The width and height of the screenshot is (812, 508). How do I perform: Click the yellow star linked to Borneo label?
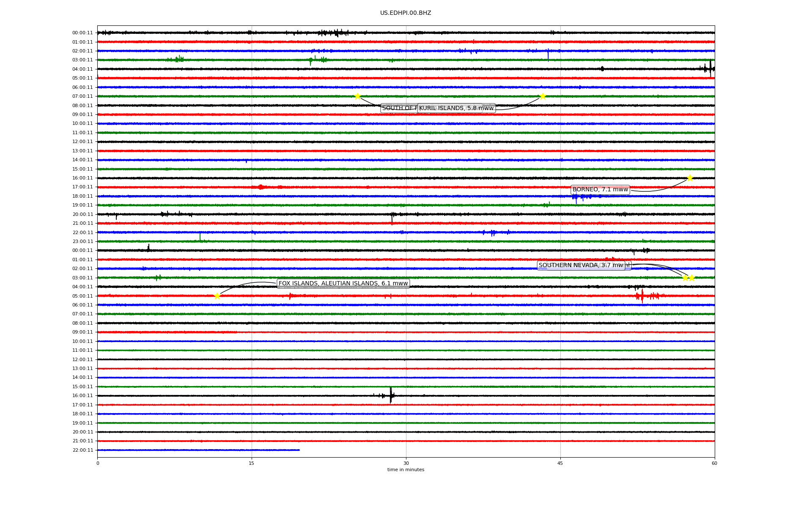coord(690,178)
